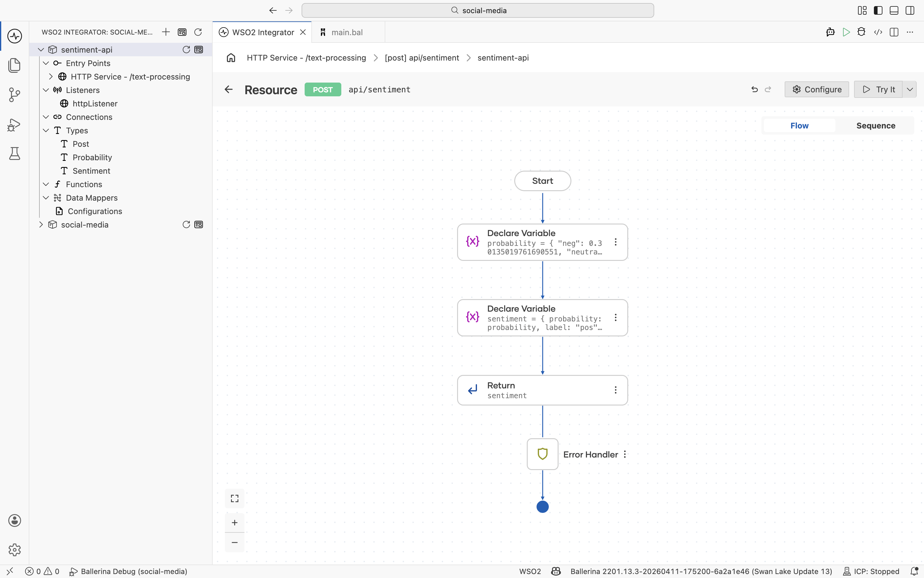924x578 pixels.
Task: Select the Flow view toggle
Action: [799, 126]
